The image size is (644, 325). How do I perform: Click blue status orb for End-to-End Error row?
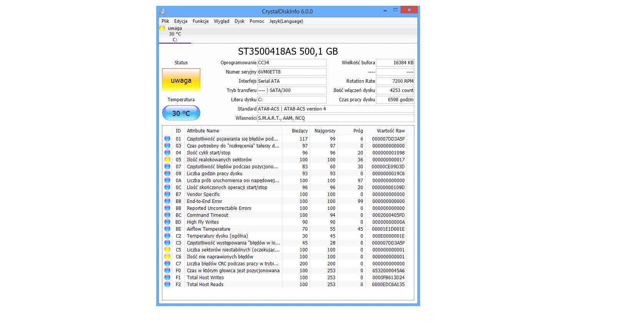tap(167, 201)
